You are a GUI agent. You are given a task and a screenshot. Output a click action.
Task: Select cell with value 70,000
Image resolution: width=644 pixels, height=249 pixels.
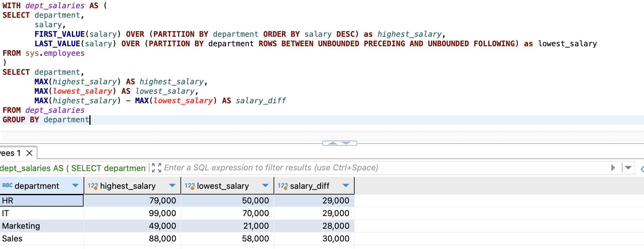coord(227,213)
